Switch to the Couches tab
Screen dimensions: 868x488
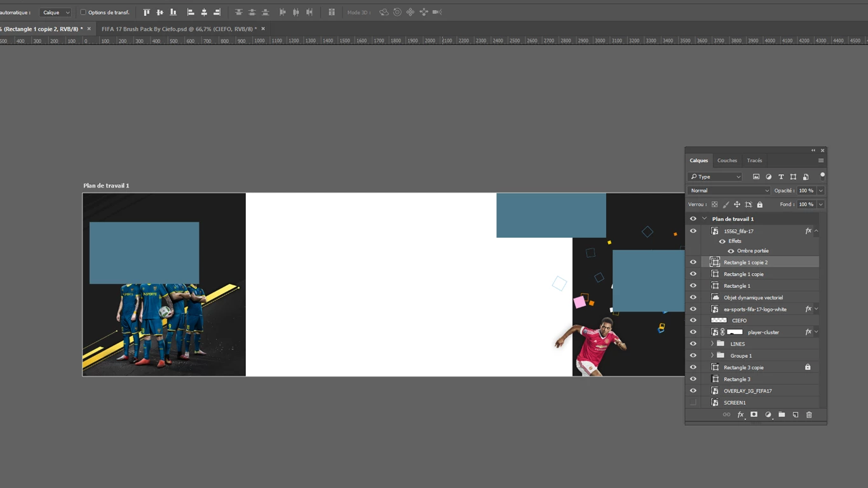727,161
